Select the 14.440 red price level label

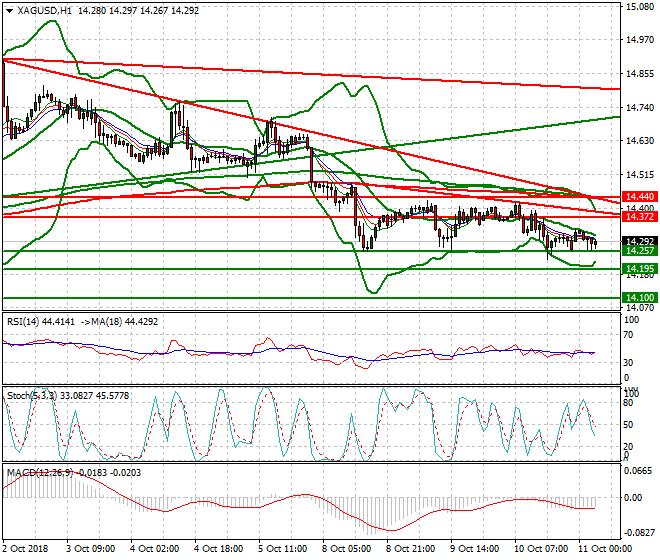[x=640, y=197]
